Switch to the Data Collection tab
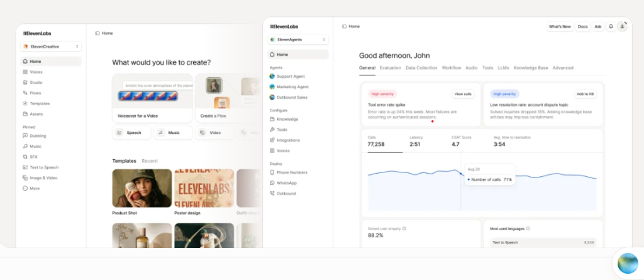The height and width of the screenshot is (280, 644). 421,68
